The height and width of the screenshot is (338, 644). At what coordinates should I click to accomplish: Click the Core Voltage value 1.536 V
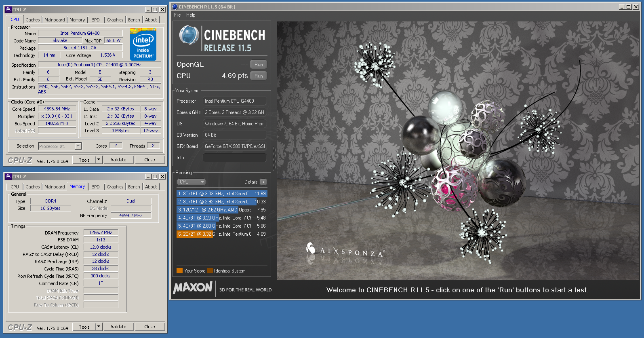tap(108, 55)
